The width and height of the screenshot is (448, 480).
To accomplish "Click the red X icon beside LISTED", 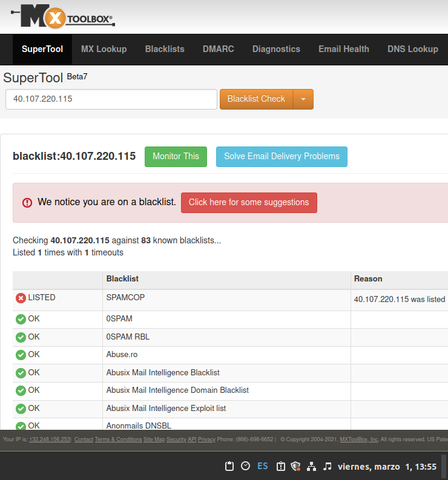I will 21,298.
